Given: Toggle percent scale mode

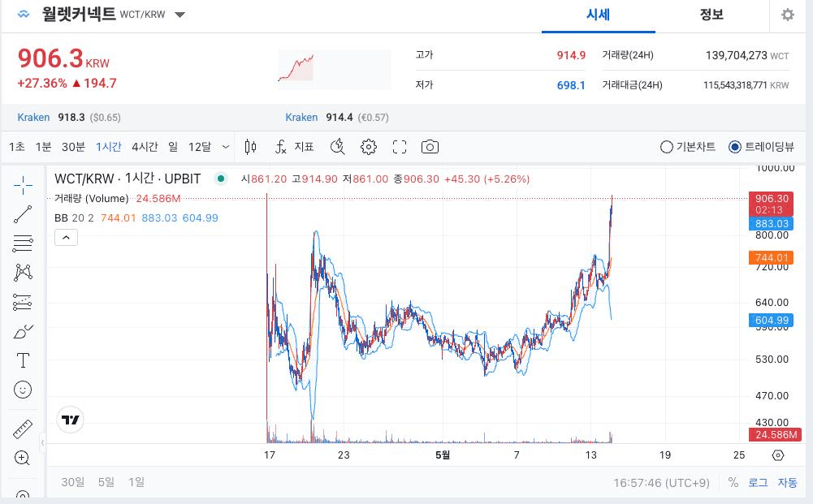Looking at the screenshot, I should (x=733, y=483).
